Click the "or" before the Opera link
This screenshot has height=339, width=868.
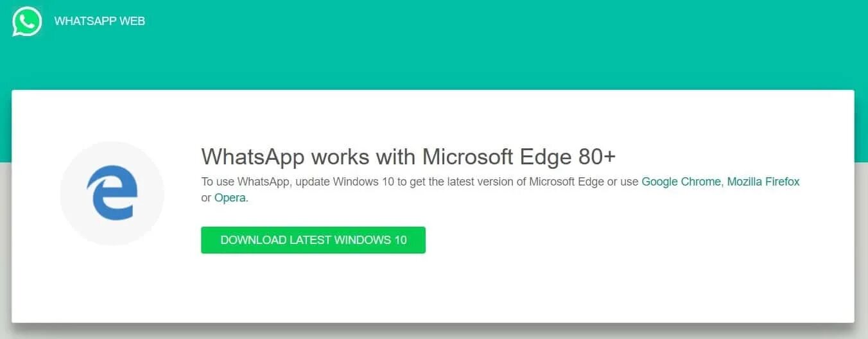(x=206, y=198)
